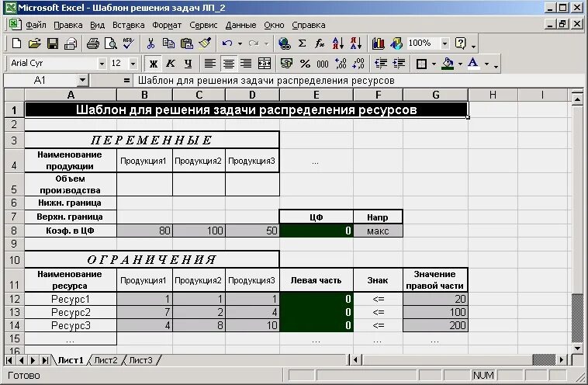
Task: Expand the Name Box A1 dropdown
Action: (82, 80)
